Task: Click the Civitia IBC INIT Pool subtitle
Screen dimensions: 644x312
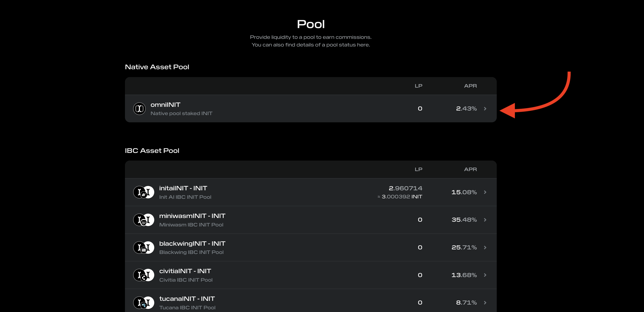Action: (x=186, y=280)
